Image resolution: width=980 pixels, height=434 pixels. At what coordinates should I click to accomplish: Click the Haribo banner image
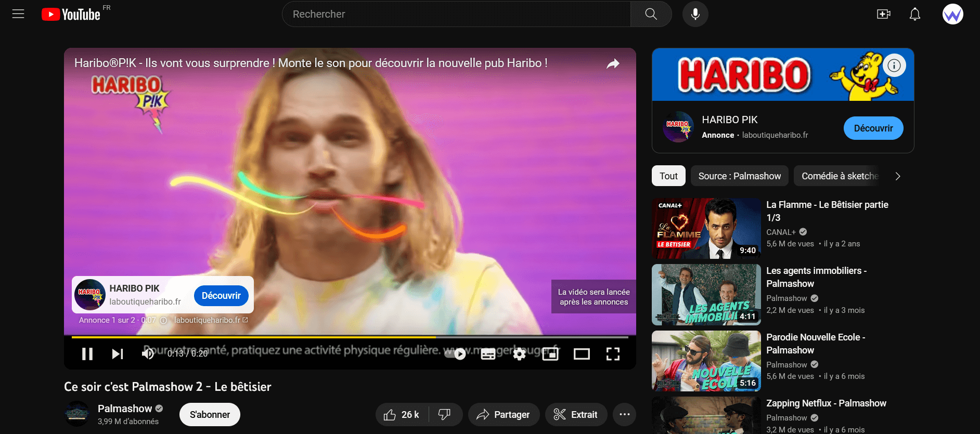point(783,74)
